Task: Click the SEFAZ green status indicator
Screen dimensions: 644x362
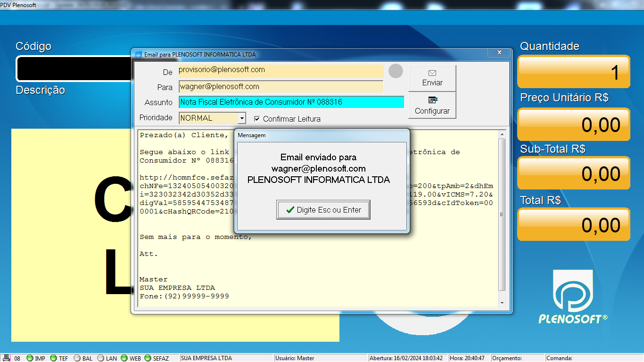Action: click(148, 358)
